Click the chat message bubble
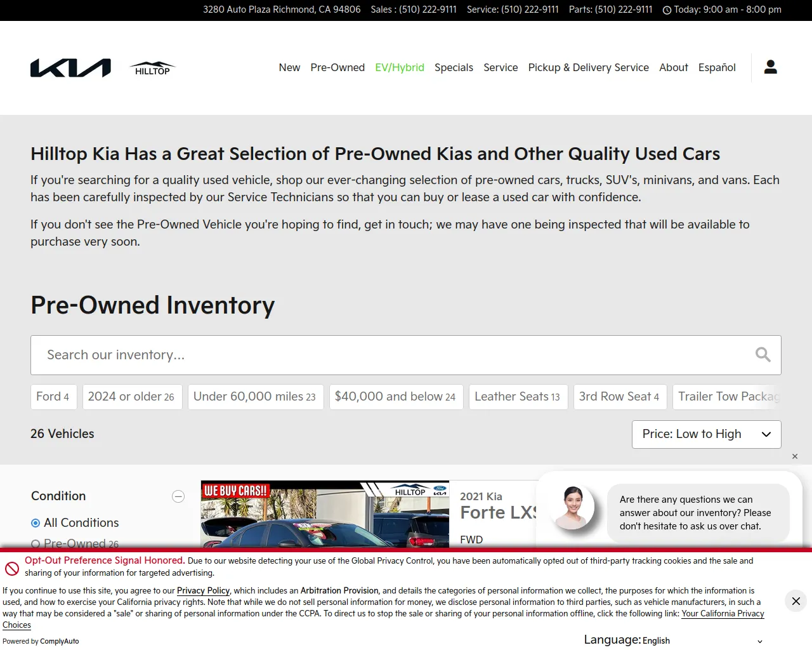 [x=698, y=513]
